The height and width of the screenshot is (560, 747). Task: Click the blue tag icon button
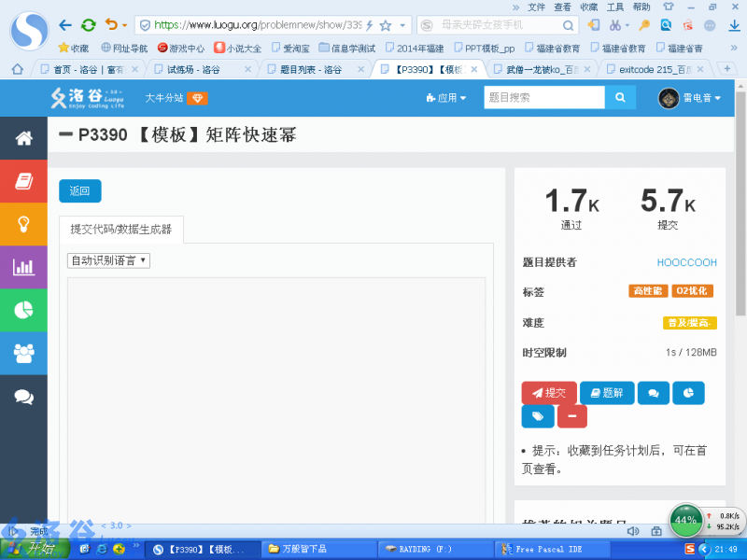pyautogui.click(x=537, y=416)
